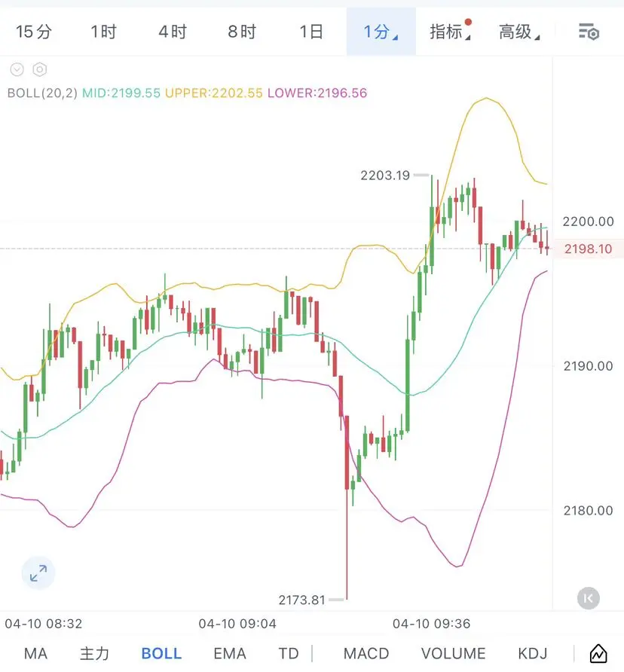
Task: Select the 主力 indicator
Action: (x=94, y=654)
